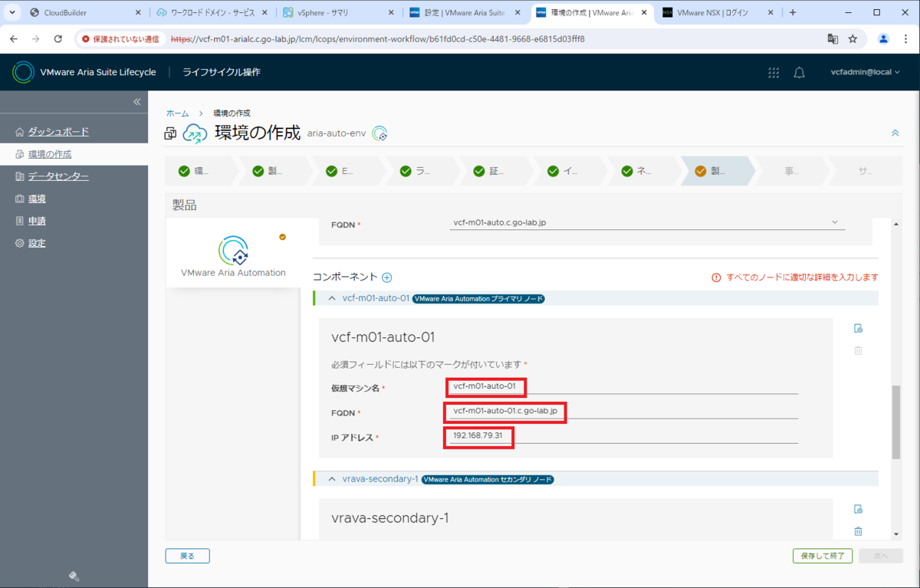
Task: Open the browser three-dot menu
Action: pyautogui.click(x=905, y=38)
